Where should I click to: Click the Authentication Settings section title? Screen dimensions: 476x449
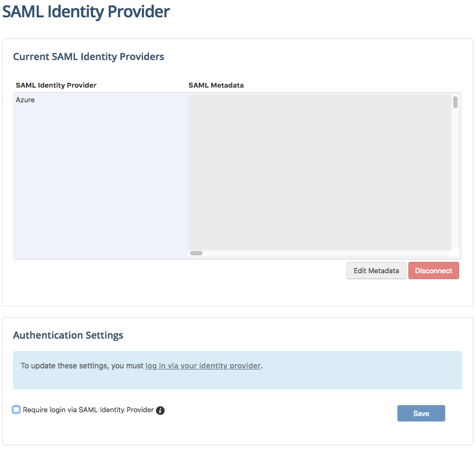[x=68, y=335]
